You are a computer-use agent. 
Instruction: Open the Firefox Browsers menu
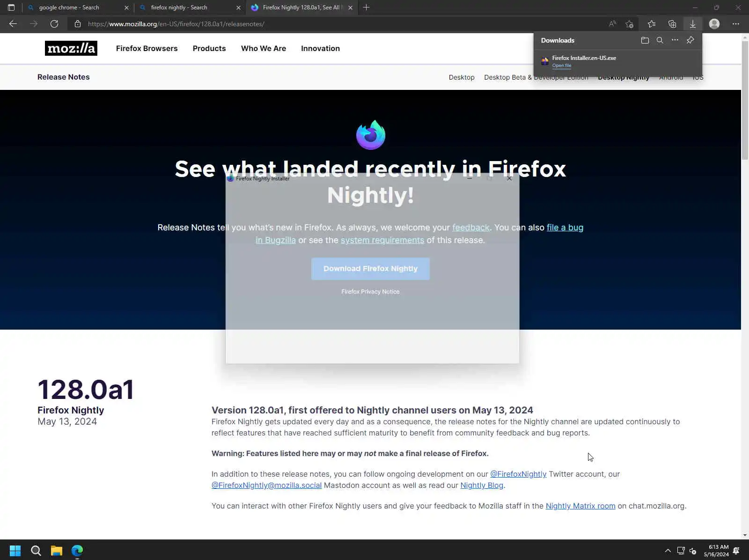tap(147, 48)
